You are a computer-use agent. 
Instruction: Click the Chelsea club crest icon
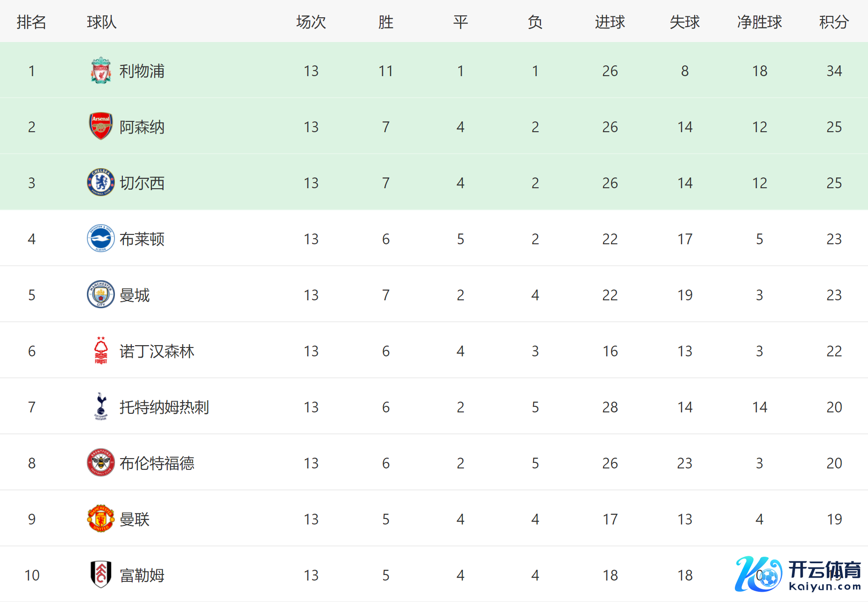tap(100, 182)
